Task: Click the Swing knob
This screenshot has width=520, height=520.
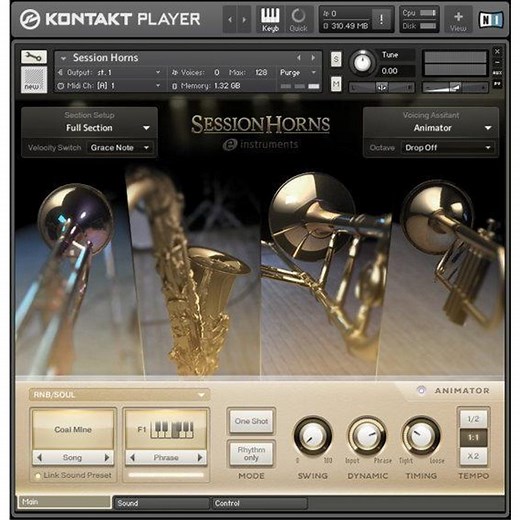Action: (x=313, y=436)
